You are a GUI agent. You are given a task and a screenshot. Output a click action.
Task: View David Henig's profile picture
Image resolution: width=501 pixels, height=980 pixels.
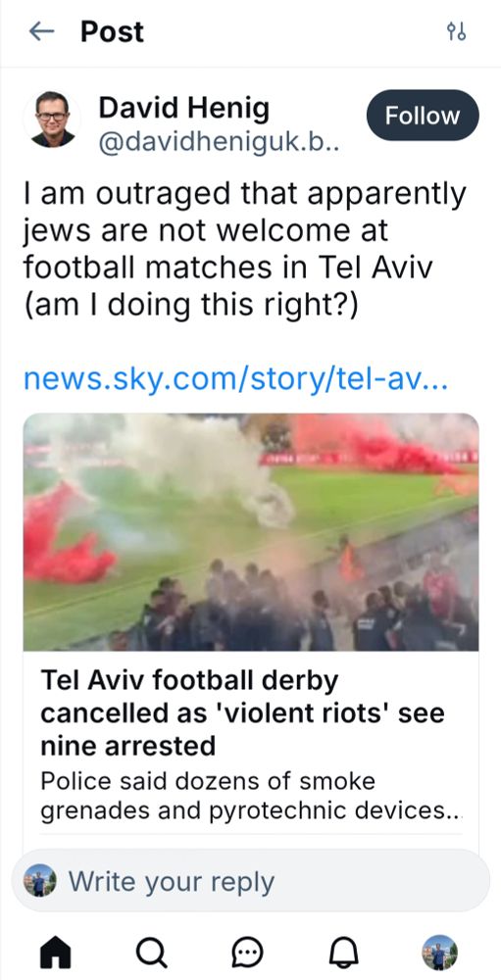click(x=52, y=119)
